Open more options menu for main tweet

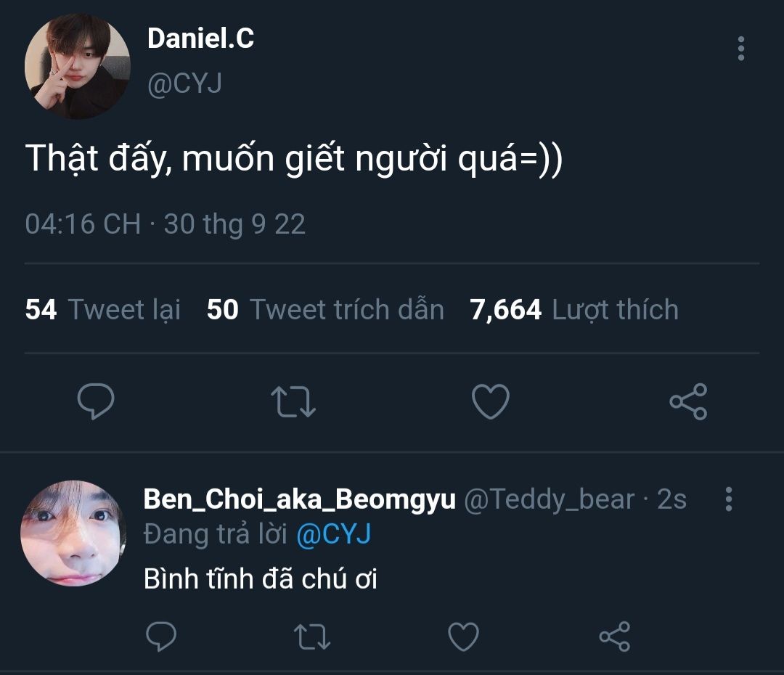point(740,49)
